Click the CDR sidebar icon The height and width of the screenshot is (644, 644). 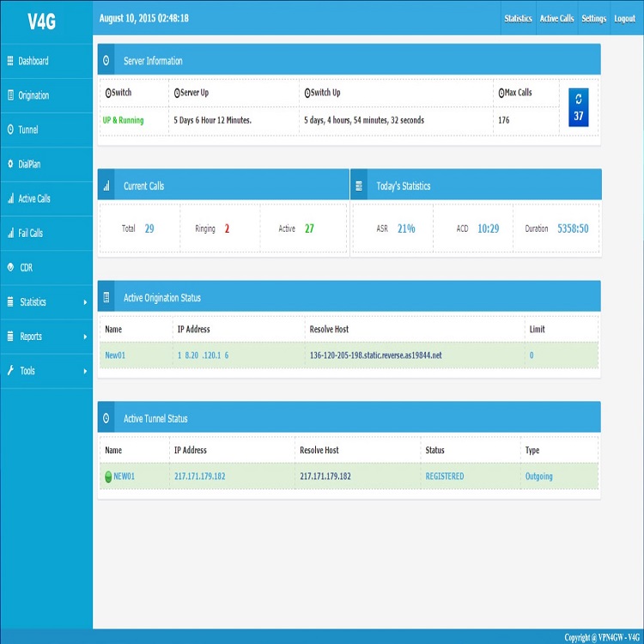(10, 267)
